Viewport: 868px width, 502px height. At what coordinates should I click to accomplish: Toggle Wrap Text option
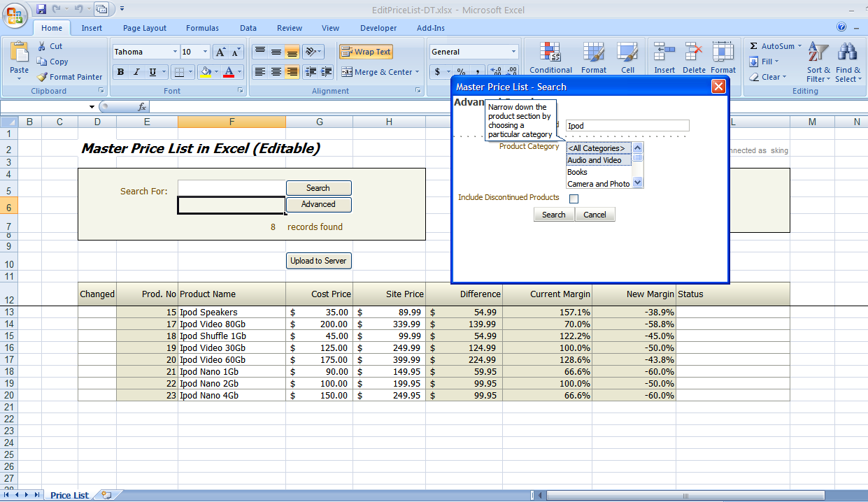pyautogui.click(x=366, y=52)
